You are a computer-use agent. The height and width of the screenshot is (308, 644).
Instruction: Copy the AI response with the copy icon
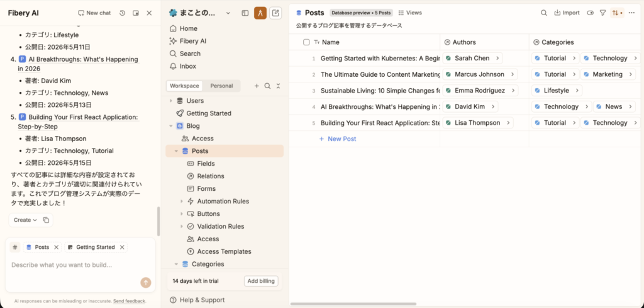[x=47, y=220]
